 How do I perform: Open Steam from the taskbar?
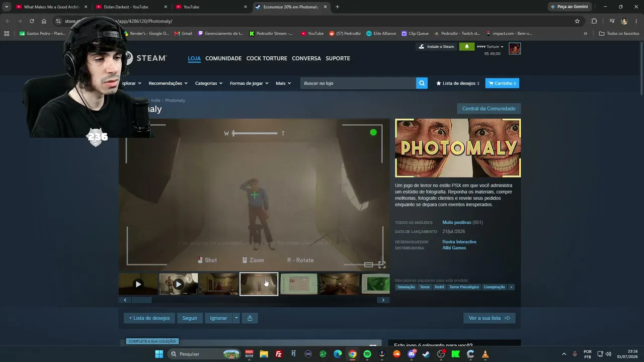point(426,354)
